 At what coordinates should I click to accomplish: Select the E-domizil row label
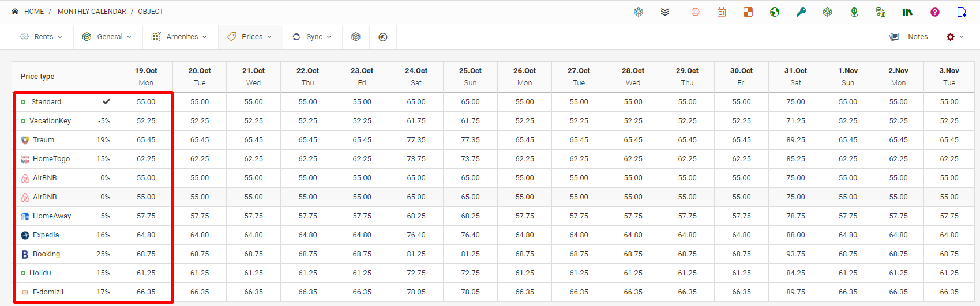point(48,292)
